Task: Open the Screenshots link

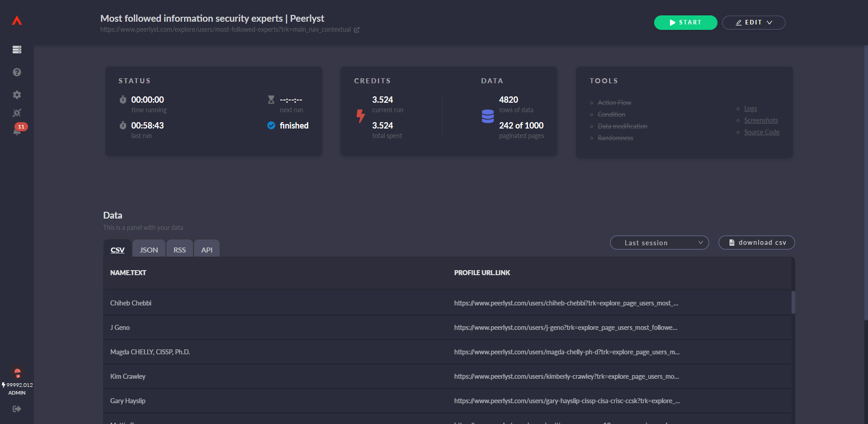Action: 761,120
